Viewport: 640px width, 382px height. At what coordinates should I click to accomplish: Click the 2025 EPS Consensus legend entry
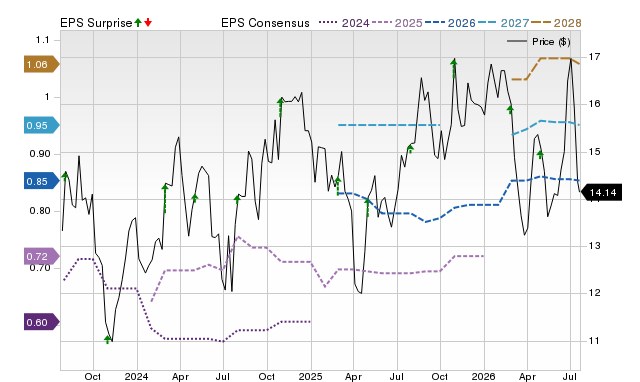coord(397,23)
